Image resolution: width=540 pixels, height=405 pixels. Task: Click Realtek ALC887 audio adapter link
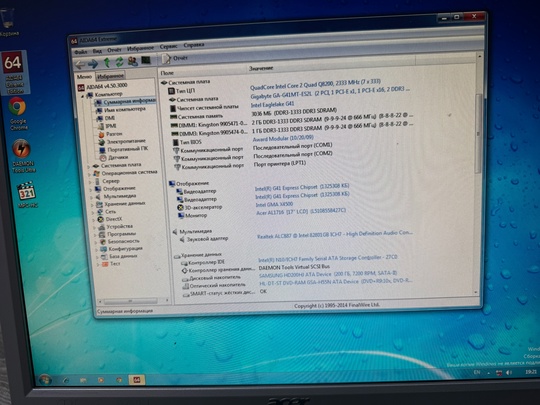pos(335,235)
